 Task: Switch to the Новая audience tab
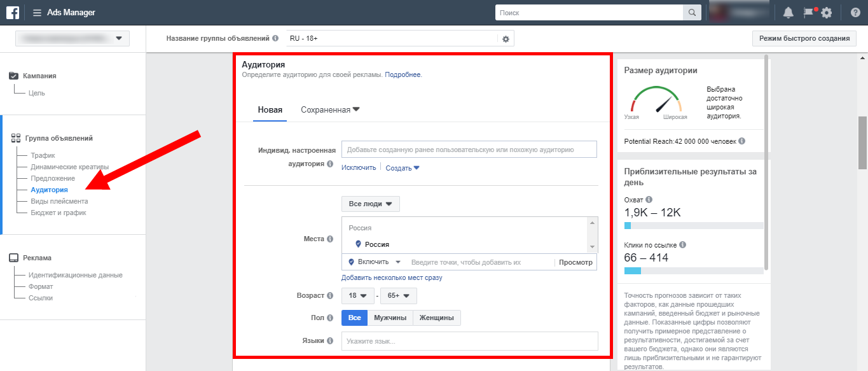[x=270, y=109]
